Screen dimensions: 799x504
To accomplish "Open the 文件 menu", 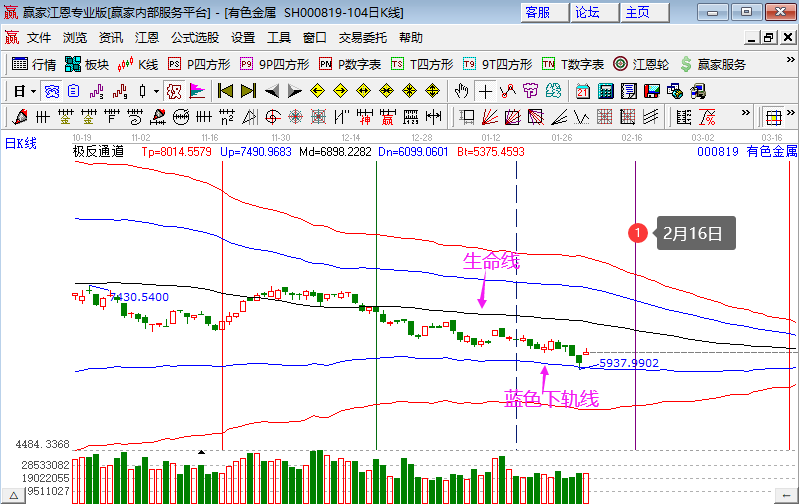I will 39,38.
